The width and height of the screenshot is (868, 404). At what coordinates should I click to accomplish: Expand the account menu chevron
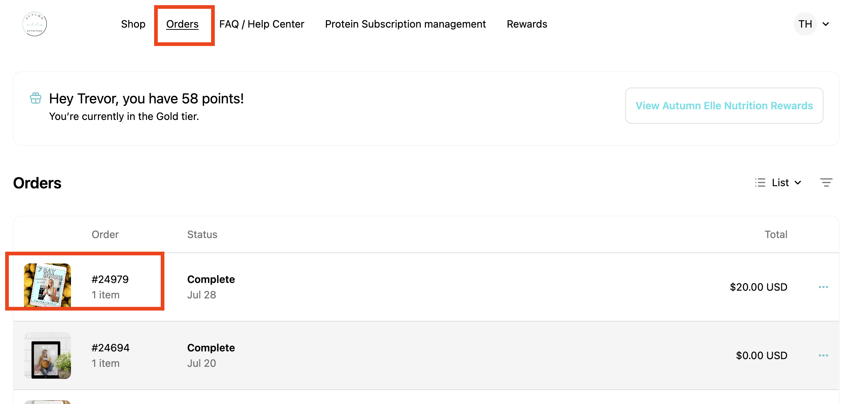[826, 24]
